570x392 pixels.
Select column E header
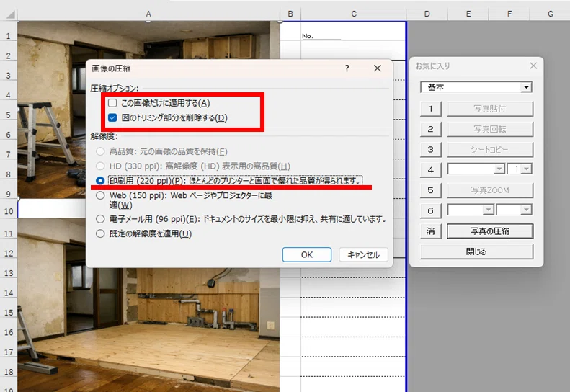(468, 14)
